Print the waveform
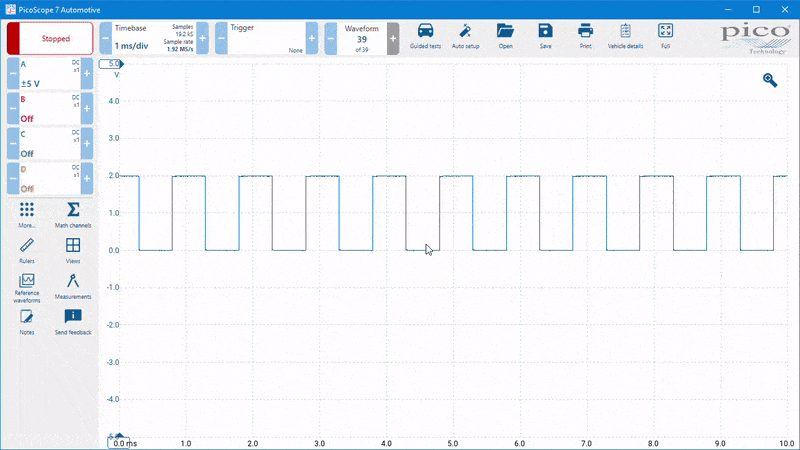Viewport: 800px width, 450px height. click(585, 36)
